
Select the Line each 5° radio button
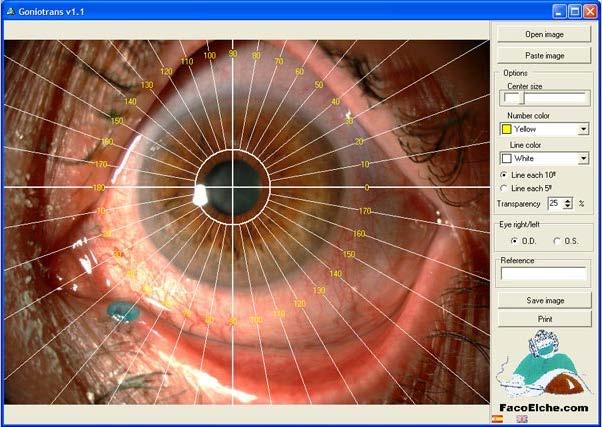coord(504,188)
